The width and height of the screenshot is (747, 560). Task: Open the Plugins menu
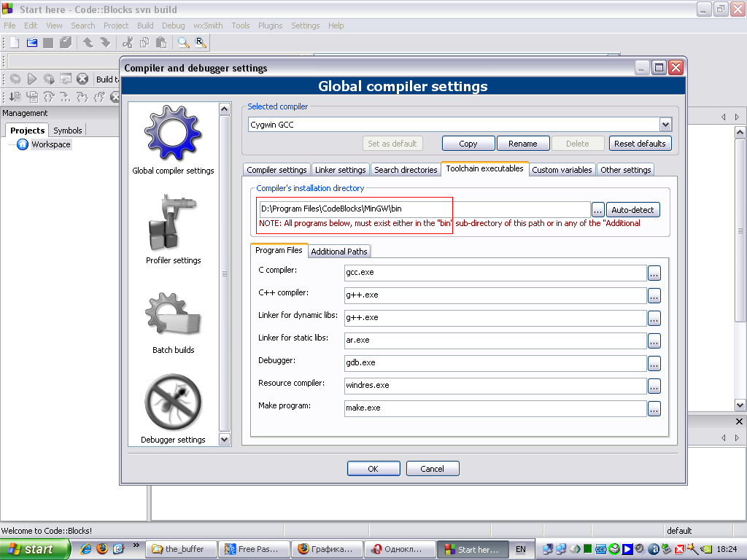tap(270, 26)
